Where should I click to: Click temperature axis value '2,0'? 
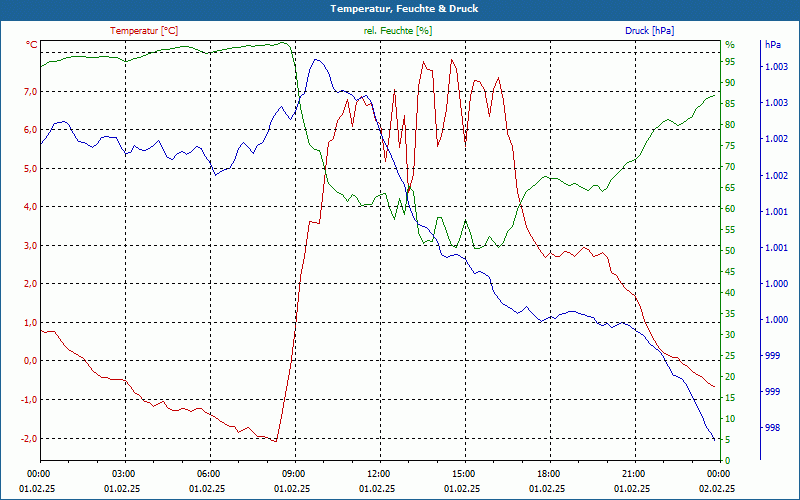click(29, 284)
